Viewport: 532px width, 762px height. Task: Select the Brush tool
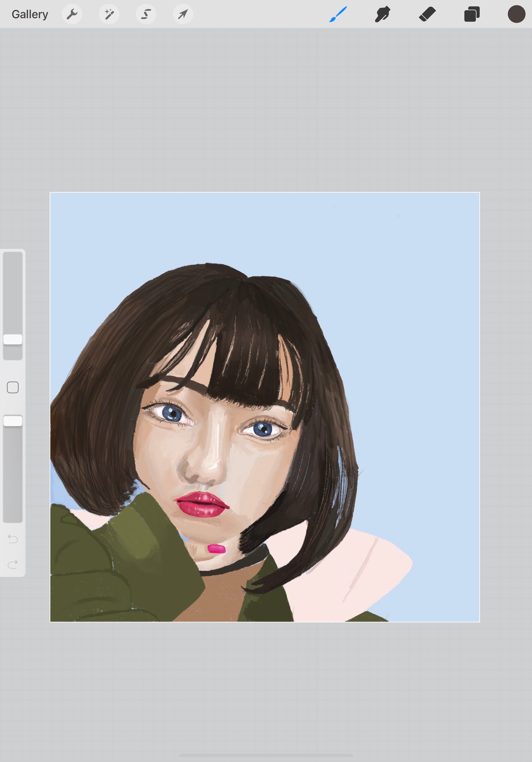pyautogui.click(x=338, y=14)
